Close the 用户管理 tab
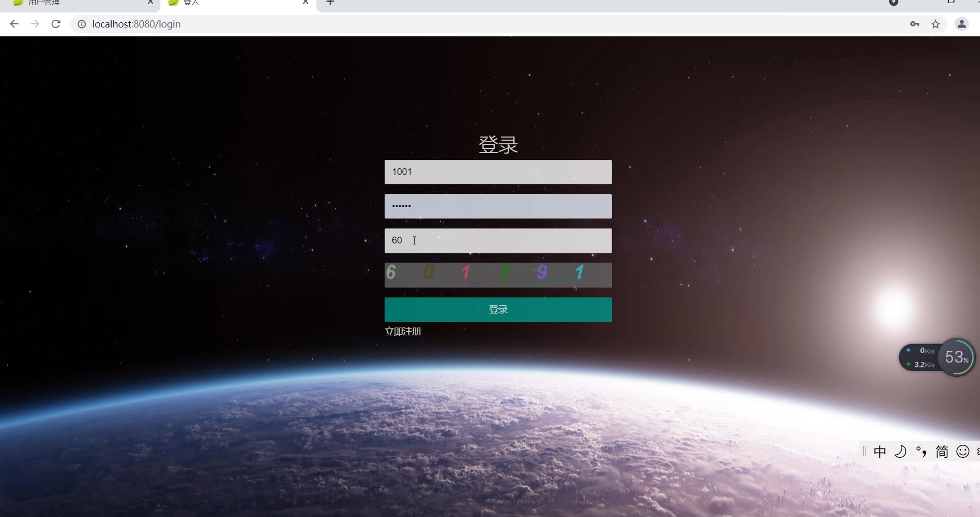980x517 pixels. point(151,2)
